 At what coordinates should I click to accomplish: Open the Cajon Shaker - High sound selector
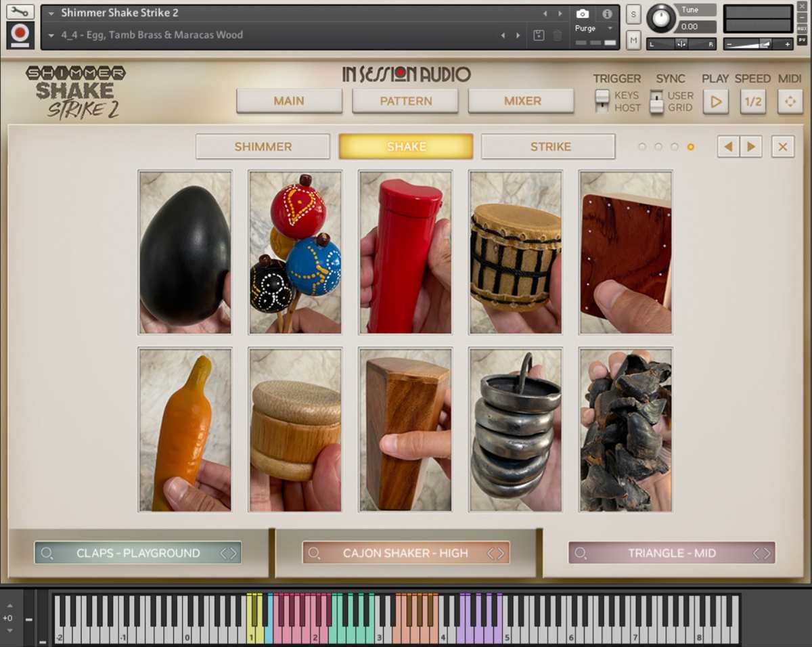coord(405,553)
